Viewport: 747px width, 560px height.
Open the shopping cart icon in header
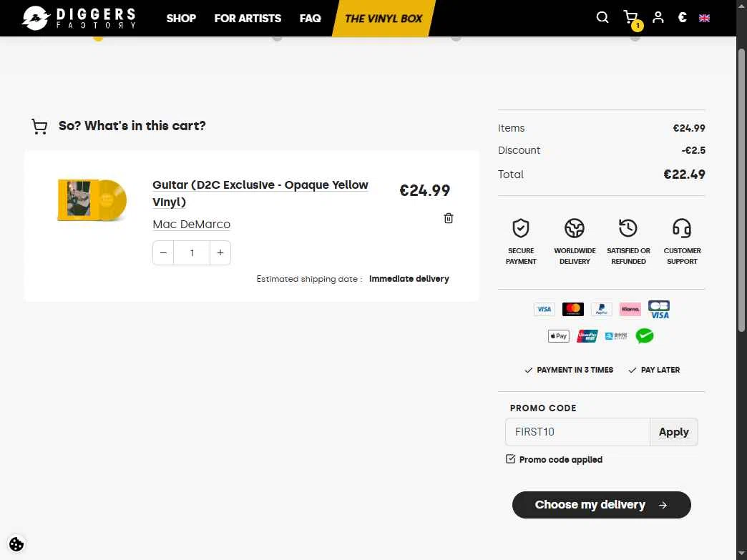click(631, 18)
